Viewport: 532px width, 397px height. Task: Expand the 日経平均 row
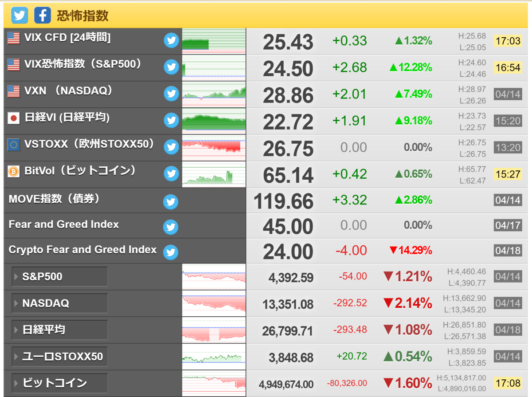click(x=60, y=330)
